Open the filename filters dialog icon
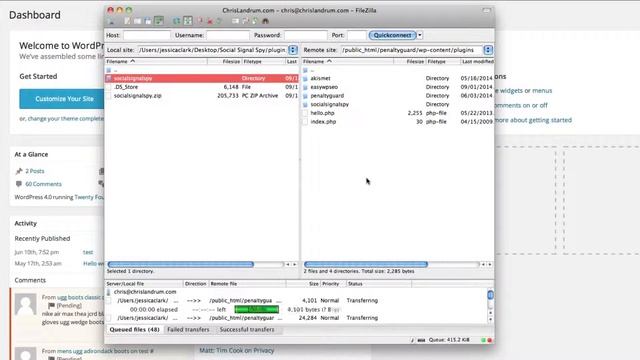The height and width of the screenshot is (360, 640). (x=236, y=21)
